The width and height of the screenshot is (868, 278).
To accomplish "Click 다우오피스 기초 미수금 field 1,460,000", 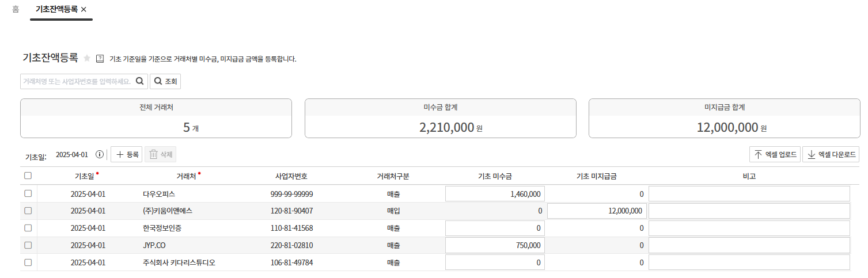I will click(x=495, y=194).
